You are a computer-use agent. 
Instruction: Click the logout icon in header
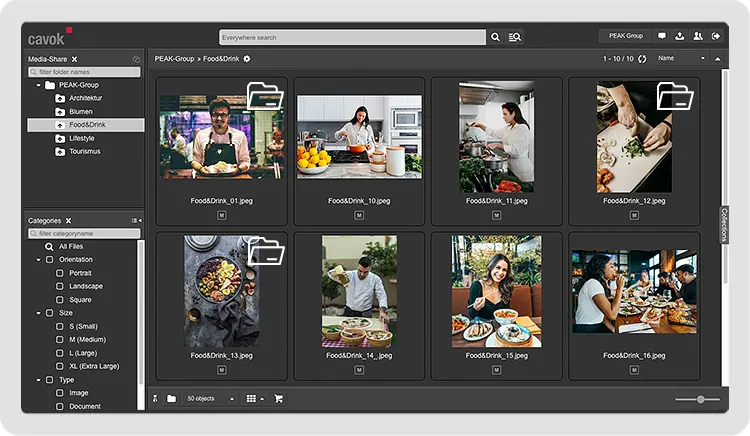(x=716, y=36)
